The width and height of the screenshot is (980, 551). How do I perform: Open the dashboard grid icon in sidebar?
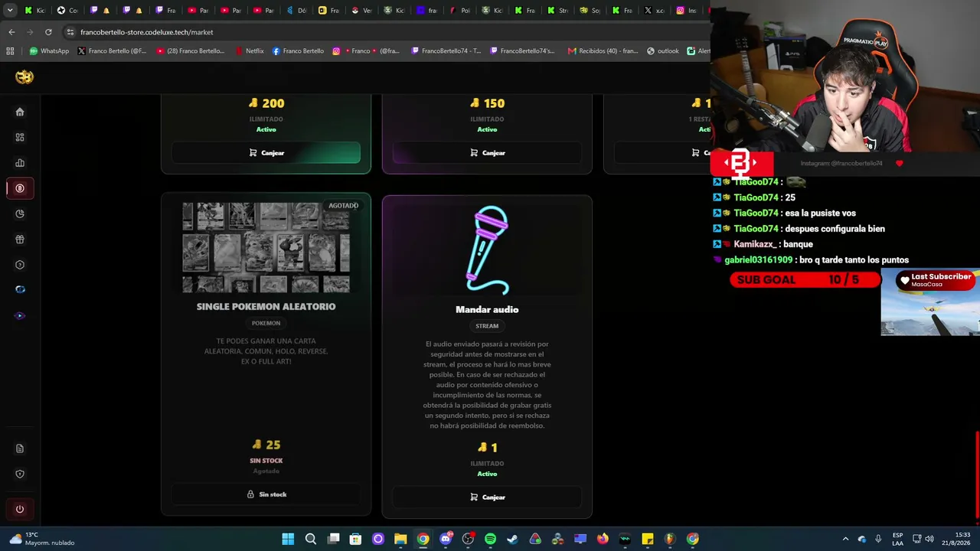pos(20,138)
